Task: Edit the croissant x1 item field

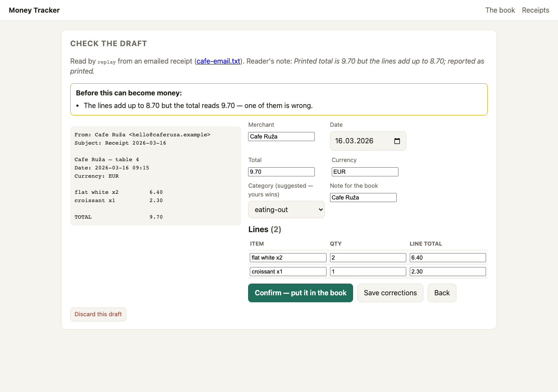Action: click(288, 271)
